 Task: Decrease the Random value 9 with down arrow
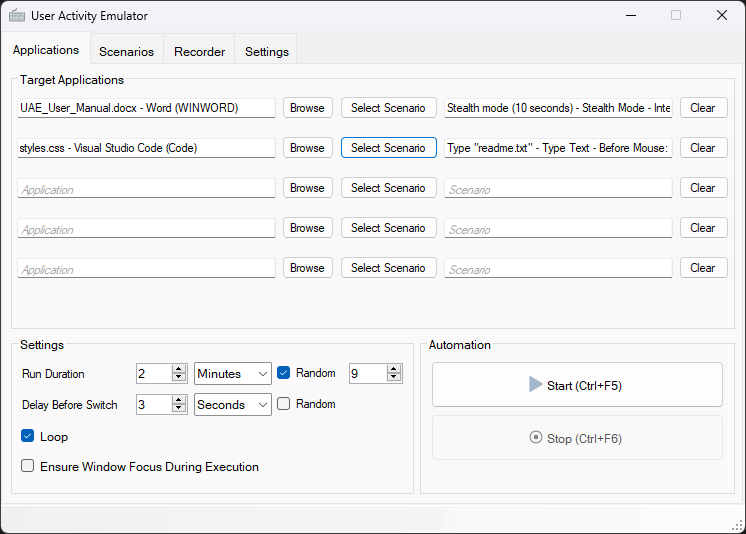[394, 378]
